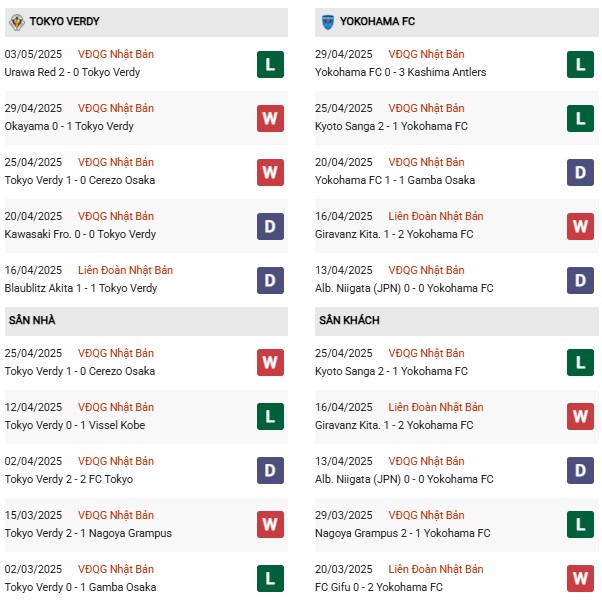Screen dimensions: 602x601
Task: Open the YOKOHAMA FC team header
Action: [456, 22]
